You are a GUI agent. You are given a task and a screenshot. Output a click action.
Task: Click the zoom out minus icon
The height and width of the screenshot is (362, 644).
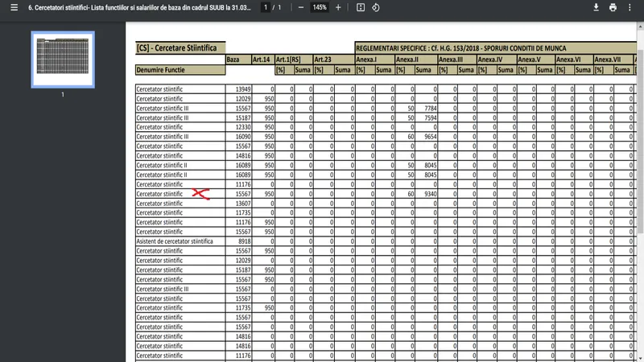point(300,7)
